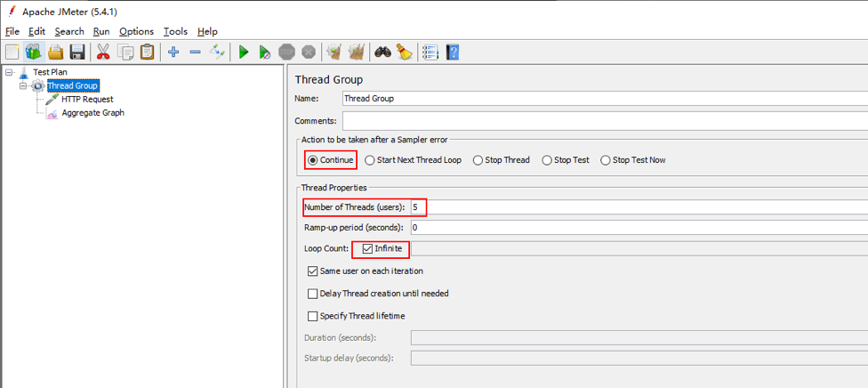The image size is (868, 388).
Task: Click the Cut scissors icon
Action: (x=103, y=53)
